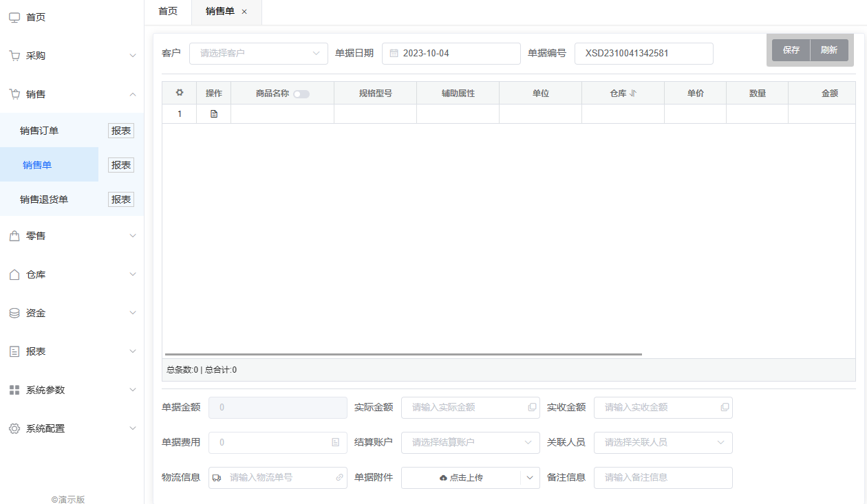Expand the 采购 sidebar menu

[x=72, y=56]
